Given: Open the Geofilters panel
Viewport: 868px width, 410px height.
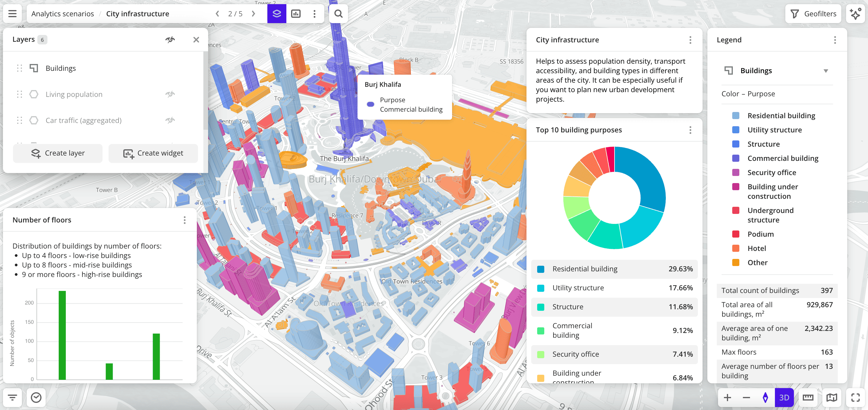Looking at the screenshot, I should 813,13.
